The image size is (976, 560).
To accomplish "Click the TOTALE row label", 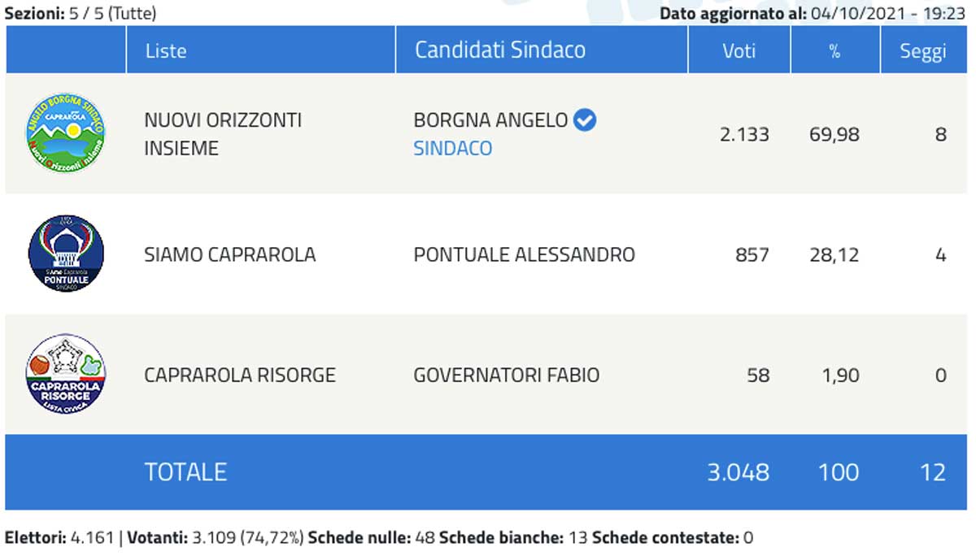I will (x=185, y=471).
